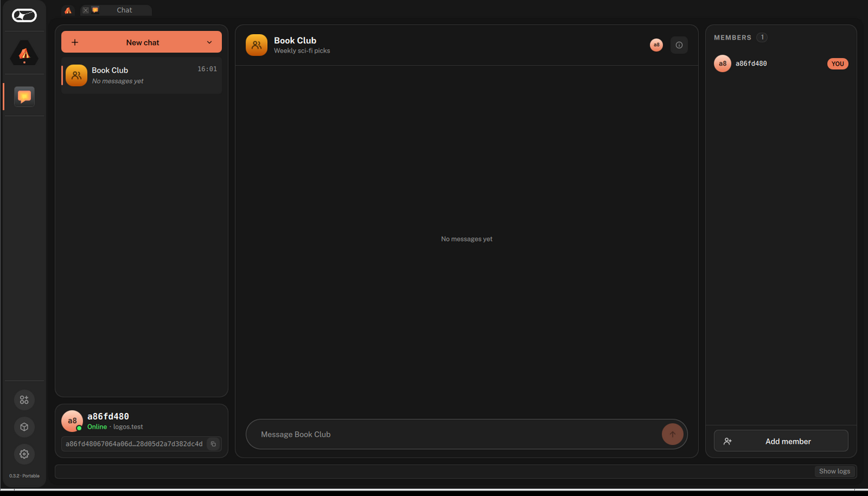Click the Show logs button
This screenshot has width=868, height=496.
click(x=835, y=472)
